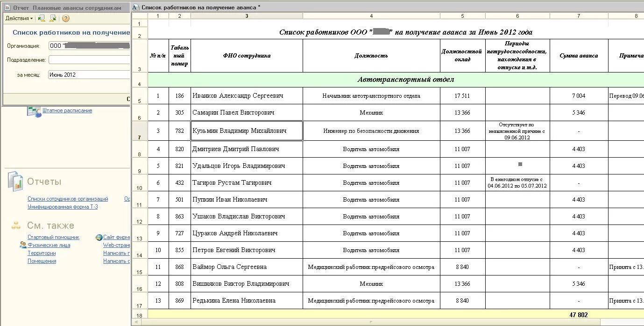Viewport: 644px width, 326px height.
Task: Focus the Подразделение input field
Action: point(89,60)
